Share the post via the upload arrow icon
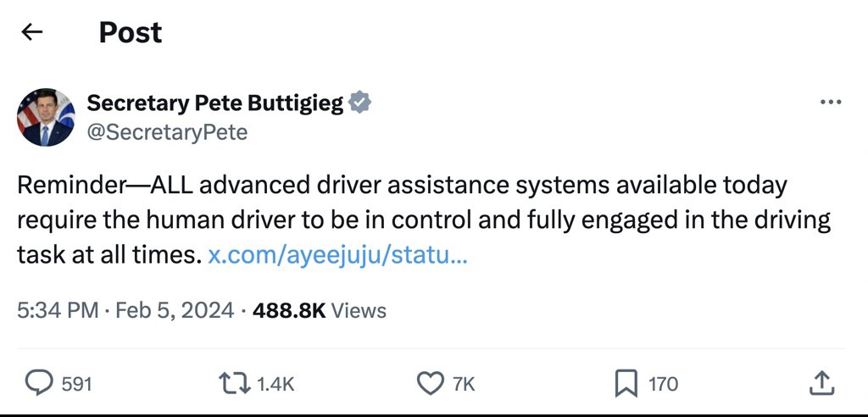 [x=821, y=384]
